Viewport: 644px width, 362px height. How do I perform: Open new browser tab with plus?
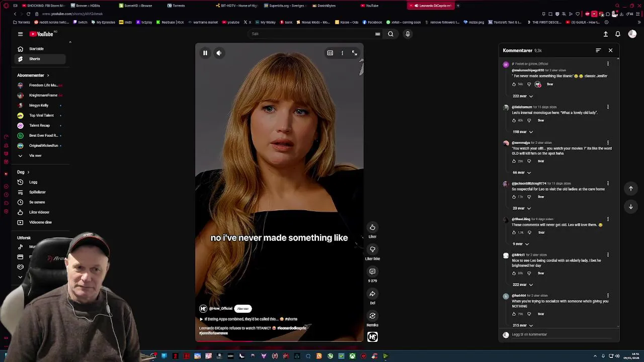click(x=458, y=6)
